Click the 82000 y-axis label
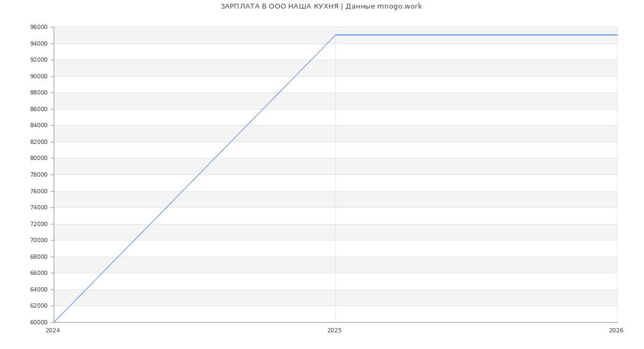Image resolution: width=644 pixels, height=349 pixels. coord(39,142)
